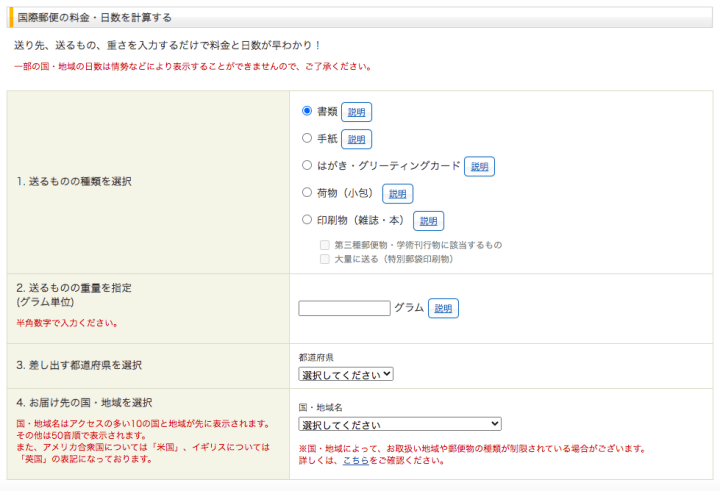Screen dimensions: 720x491
Task: Click the 国際郵便の料金・日数を計算する heading
Action: (x=94, y=17)
